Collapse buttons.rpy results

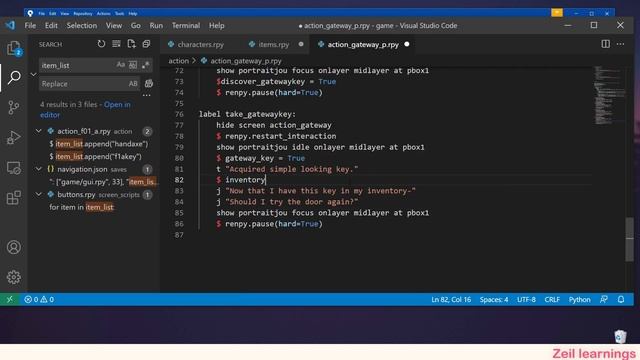(x=39, y=195)
